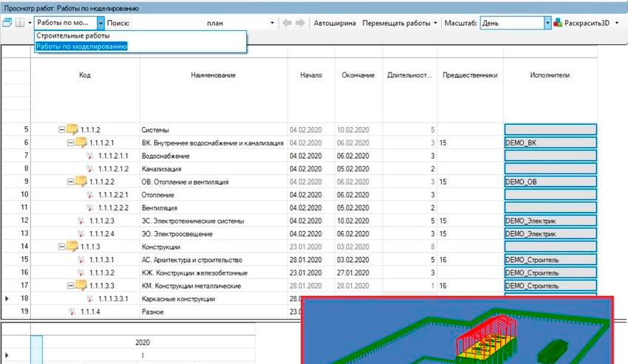Viewport: 628px width, 364px height.
Task: Collapse node 1.1.1.2.1 ВК branch
Action: 71,142
